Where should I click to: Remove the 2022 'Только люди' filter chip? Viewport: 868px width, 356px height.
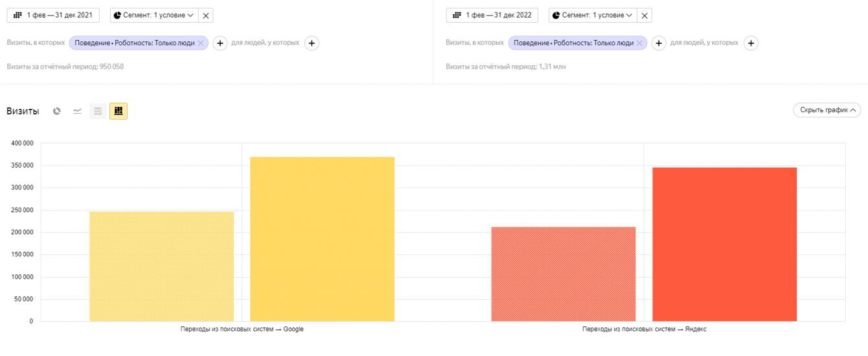pos(639,43)
